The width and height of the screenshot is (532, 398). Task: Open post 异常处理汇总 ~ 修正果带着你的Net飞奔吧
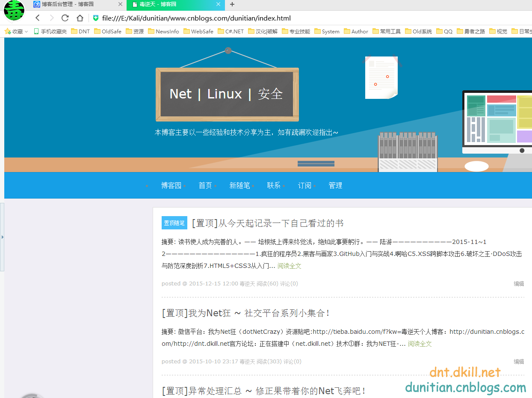264,391
